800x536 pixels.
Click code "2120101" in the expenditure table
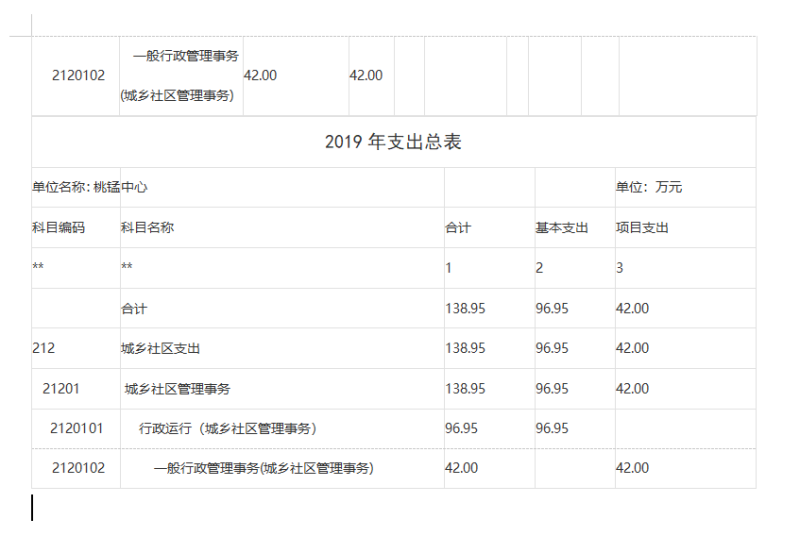(x=77, y=428)
